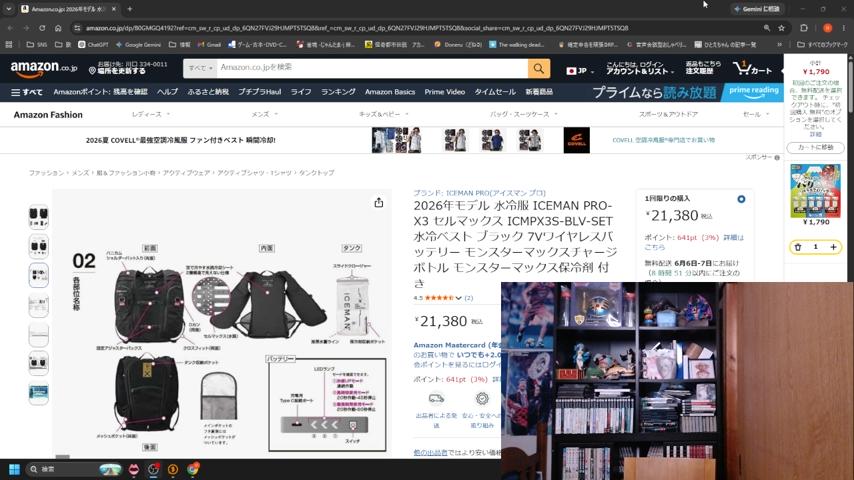Open the site info icon beside URL

pos(77,28)
